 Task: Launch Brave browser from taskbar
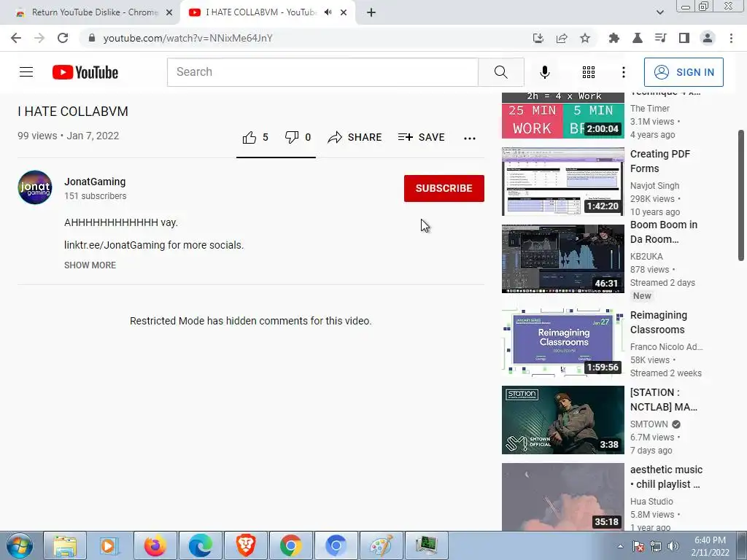pos(246,545)
